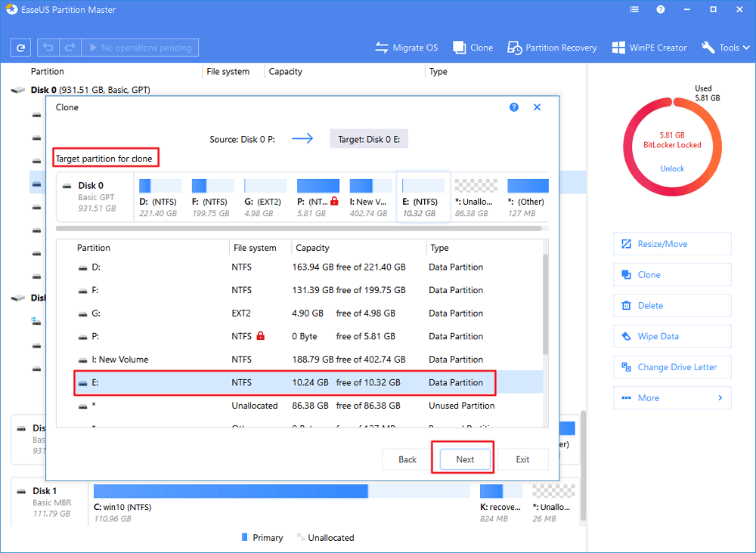Click the help icon in the Clone dialog
The width and height of the screenshot is (756, 553).
click(x=514, y=107)
